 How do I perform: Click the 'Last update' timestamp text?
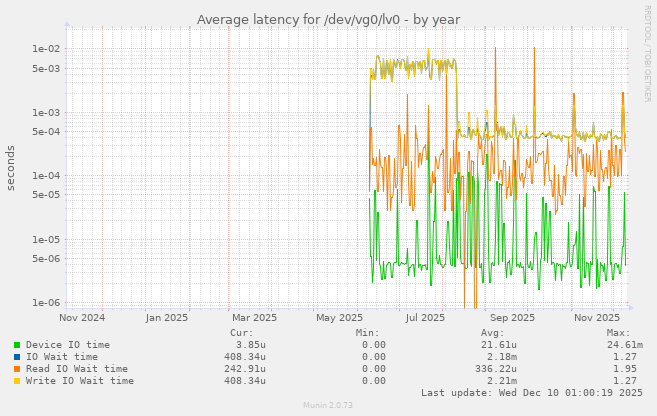pos(532,393)
